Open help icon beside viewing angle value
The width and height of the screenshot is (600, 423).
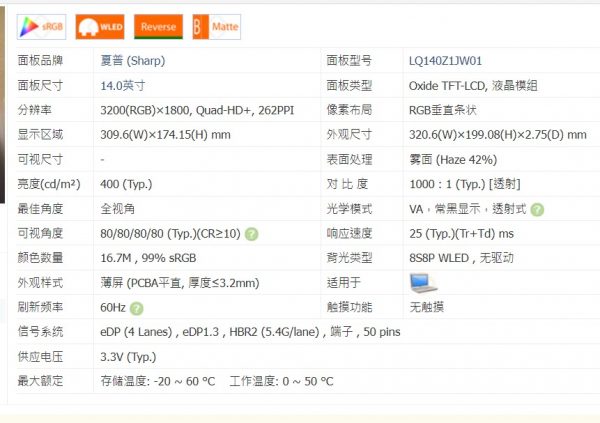pos(251,234)
